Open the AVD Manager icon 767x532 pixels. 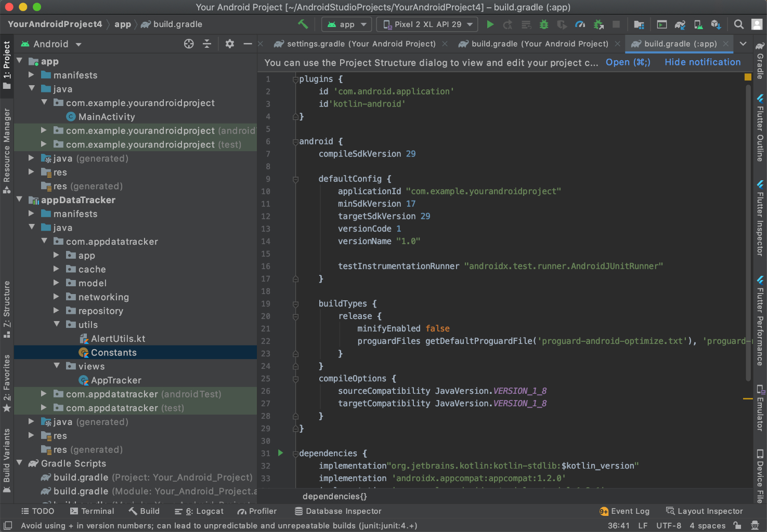(698, 24)
